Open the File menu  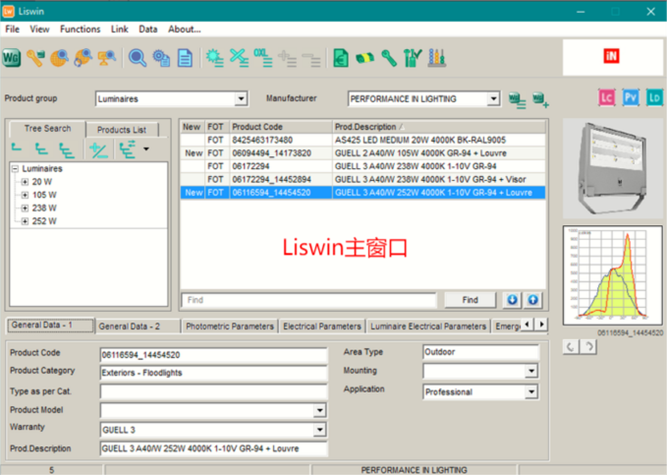[12, 29]
